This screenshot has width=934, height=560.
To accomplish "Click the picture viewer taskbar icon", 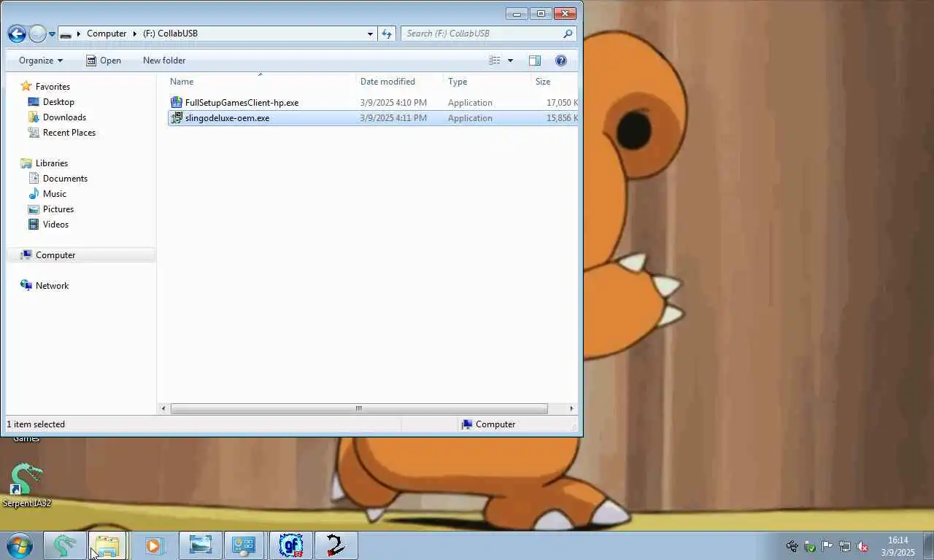I will pos(200,545).
